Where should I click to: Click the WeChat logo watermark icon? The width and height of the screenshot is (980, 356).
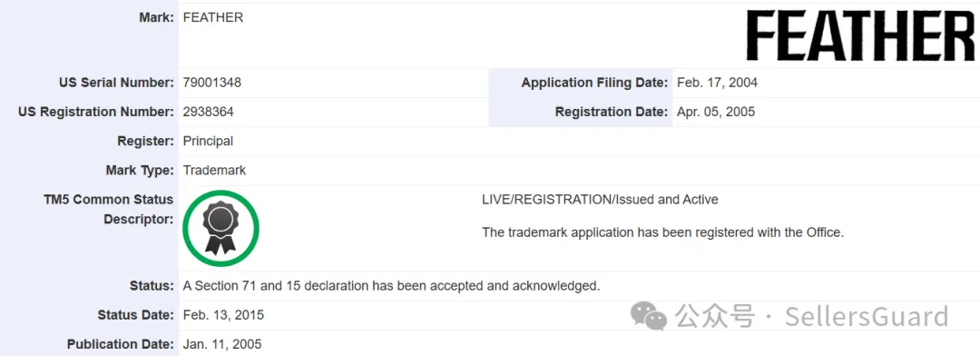(648, 314)
